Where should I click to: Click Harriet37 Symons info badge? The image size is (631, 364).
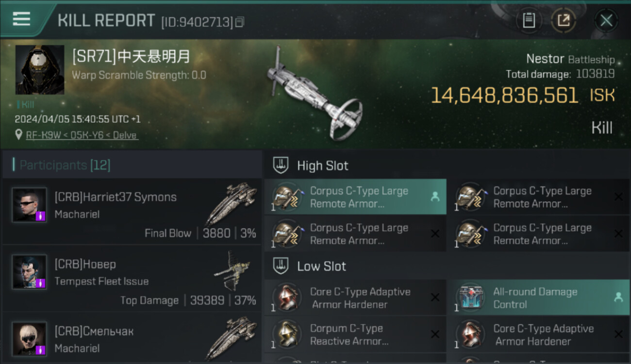coord(41,216)
